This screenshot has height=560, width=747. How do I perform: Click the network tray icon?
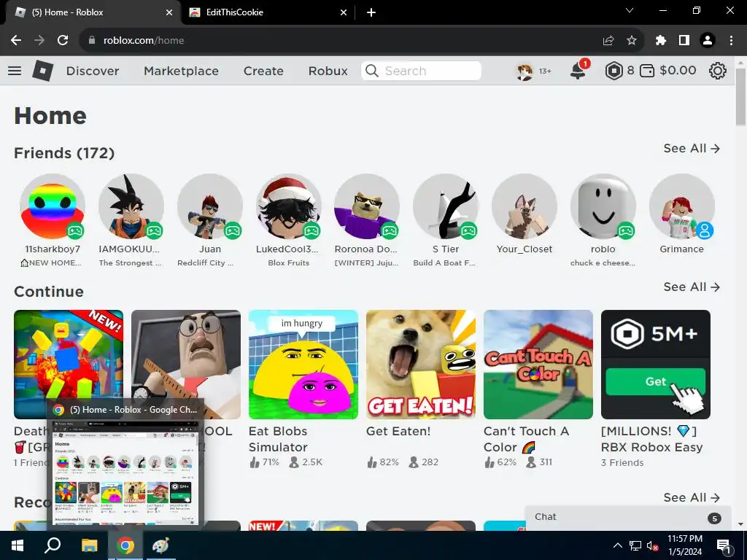tap(635, 546)
